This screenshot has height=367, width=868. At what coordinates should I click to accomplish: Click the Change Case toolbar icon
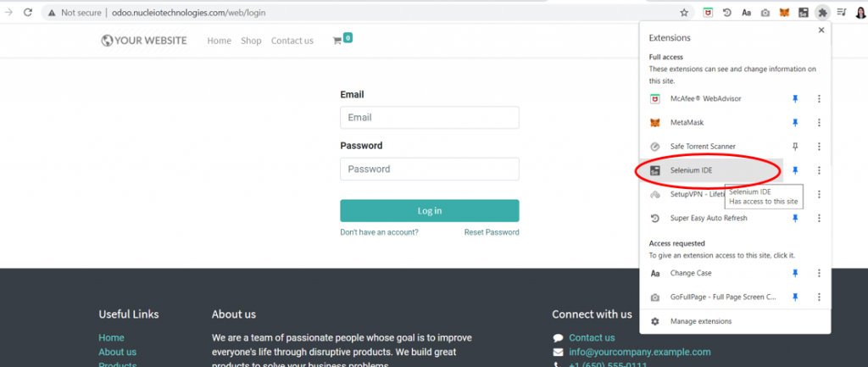click(746, 12)
